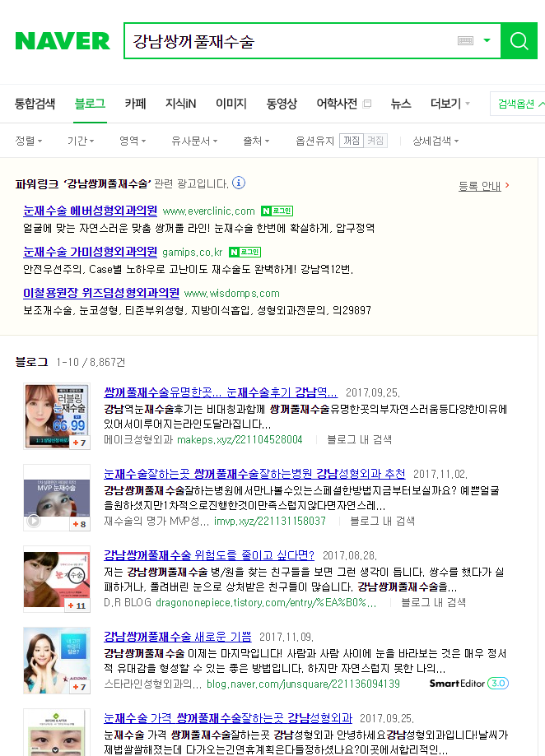Click N 로그인 badge next to gamips.co.kr

(x=245, y=253)
